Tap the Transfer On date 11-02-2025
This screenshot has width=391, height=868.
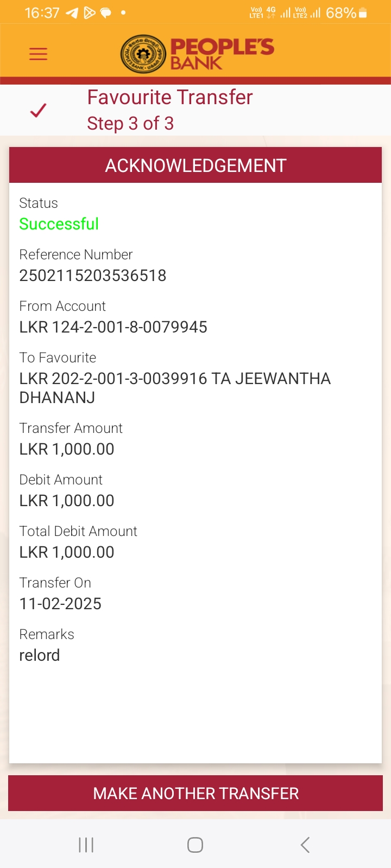pos(60,604)
